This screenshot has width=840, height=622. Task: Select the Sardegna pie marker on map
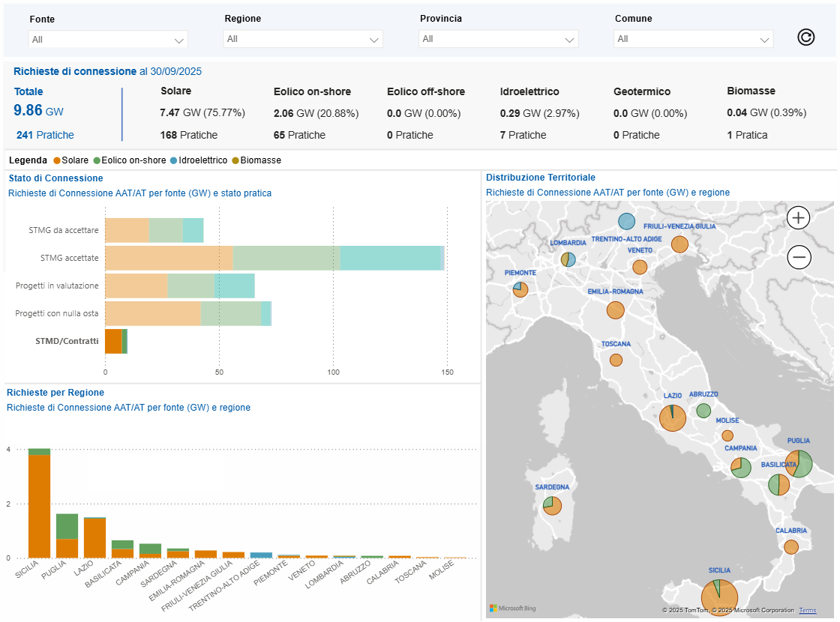pos(553,506)
